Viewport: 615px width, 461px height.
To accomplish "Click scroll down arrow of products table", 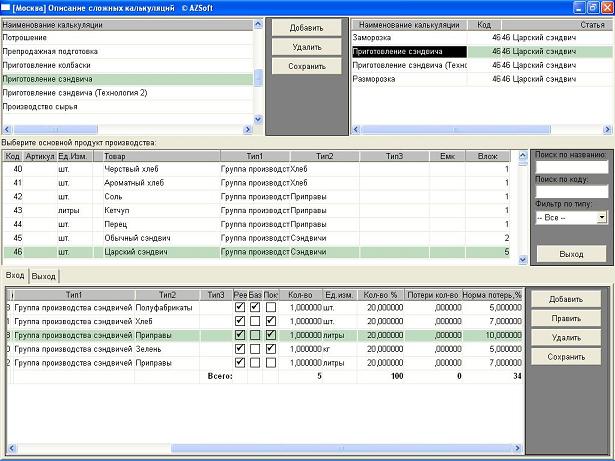I will pos(523,259).
